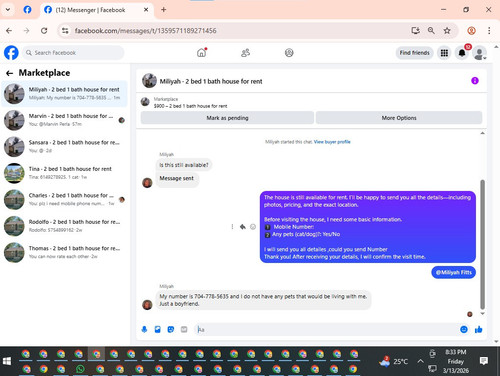
Task: Send a thumbs-up like
Action: click(479, 329)
